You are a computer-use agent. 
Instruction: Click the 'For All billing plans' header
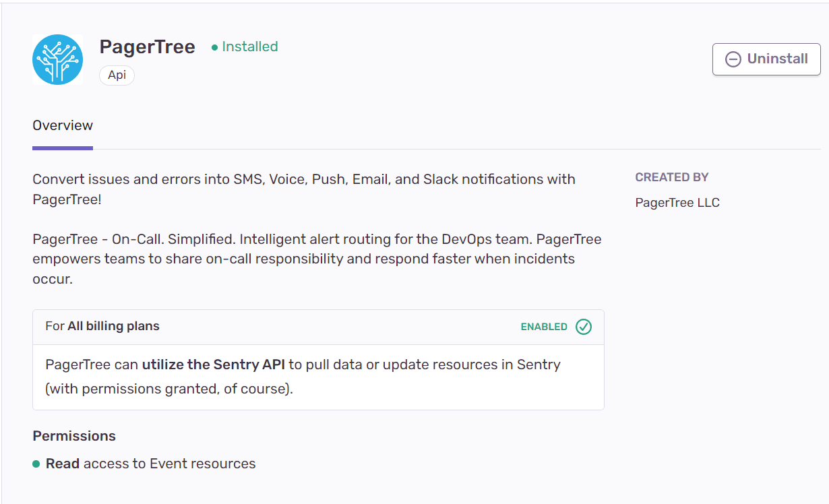tap(102, 326)
